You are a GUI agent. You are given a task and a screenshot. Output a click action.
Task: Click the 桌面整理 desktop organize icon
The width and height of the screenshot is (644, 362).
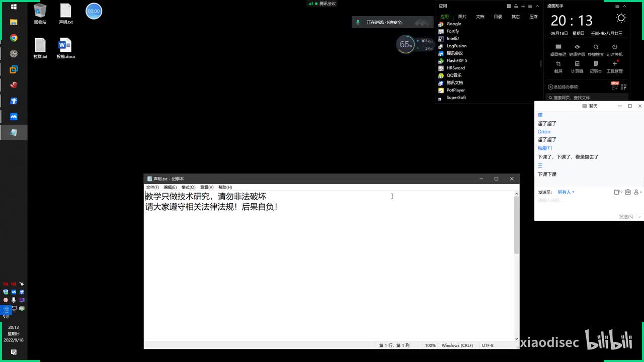558,50
